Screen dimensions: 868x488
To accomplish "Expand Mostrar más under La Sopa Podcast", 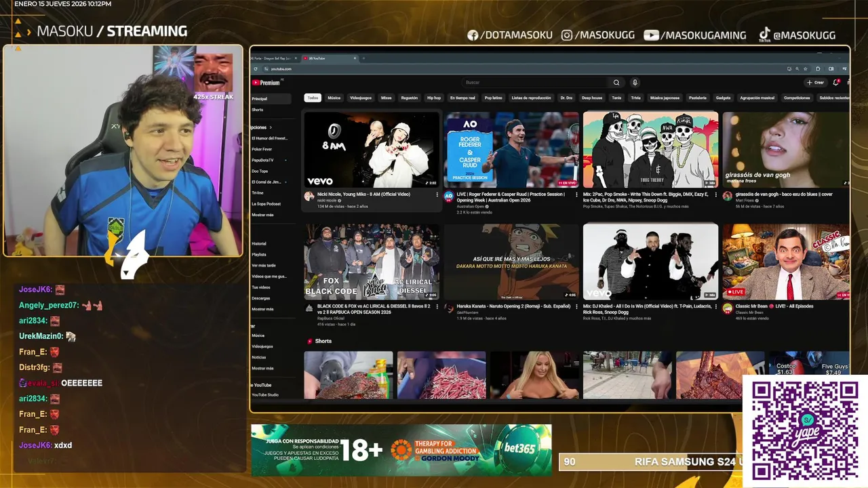I will click(x=262, y=215).
